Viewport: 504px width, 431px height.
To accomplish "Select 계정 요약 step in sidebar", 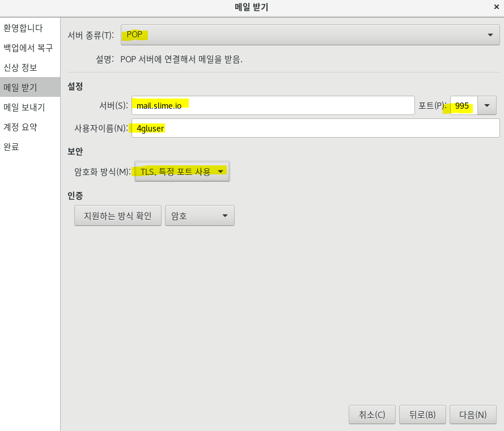I will pyautogui.click(x=30, y=127).
